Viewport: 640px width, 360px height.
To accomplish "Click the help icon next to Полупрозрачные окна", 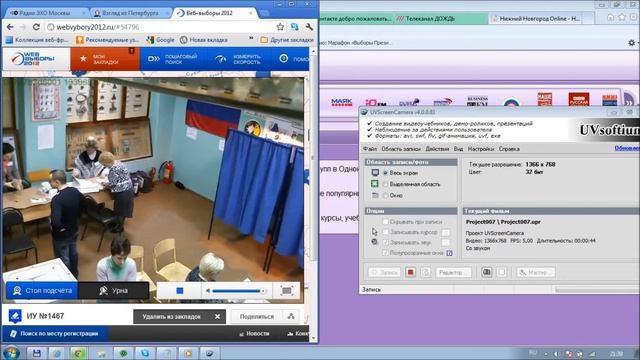I will (449, 253).
